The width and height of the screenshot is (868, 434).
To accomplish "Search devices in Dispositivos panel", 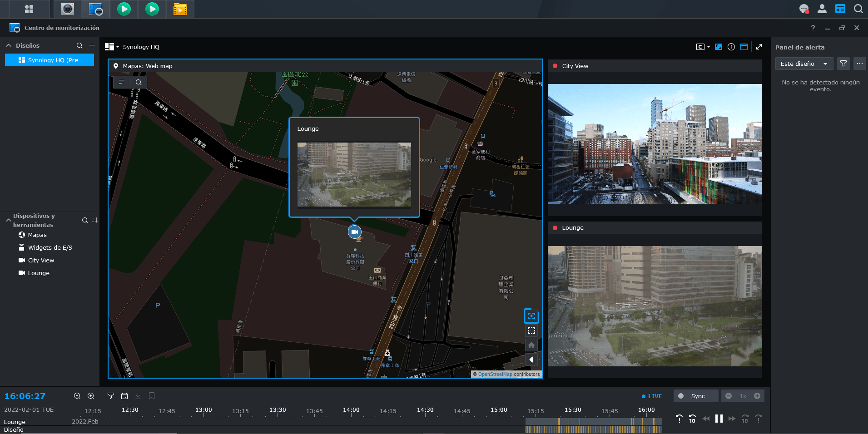I will 85,220.
